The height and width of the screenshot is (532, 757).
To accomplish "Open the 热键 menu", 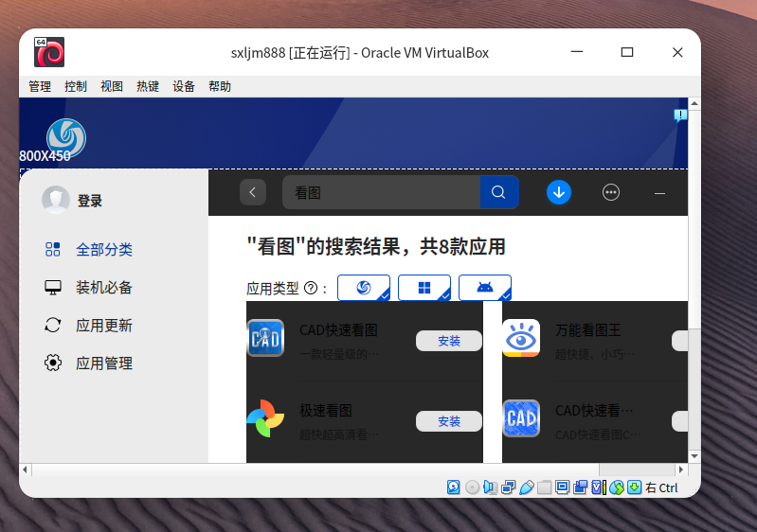I will pos(148,86).
